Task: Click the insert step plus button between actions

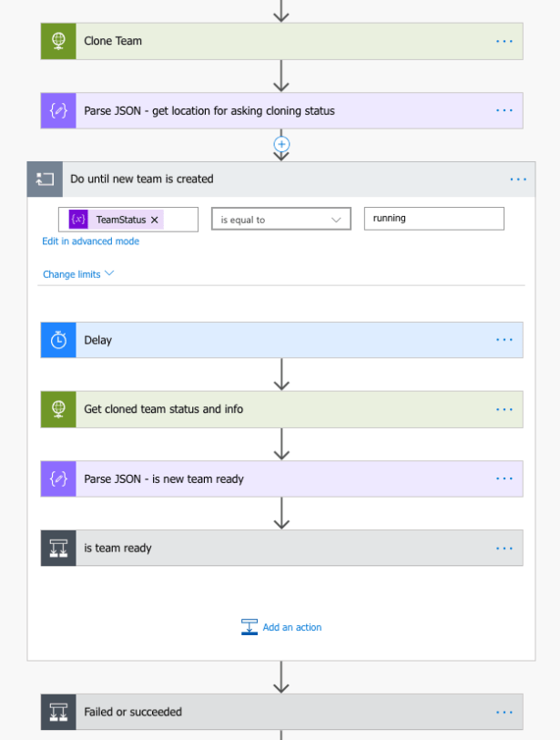Action: tap(281, 144)
